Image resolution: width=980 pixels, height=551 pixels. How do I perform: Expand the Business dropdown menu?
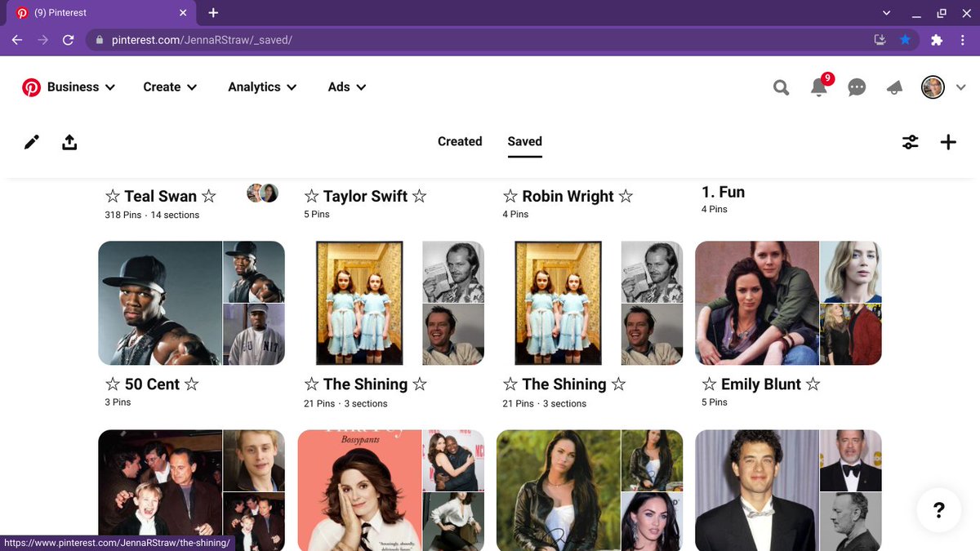[x=81, y=87]
